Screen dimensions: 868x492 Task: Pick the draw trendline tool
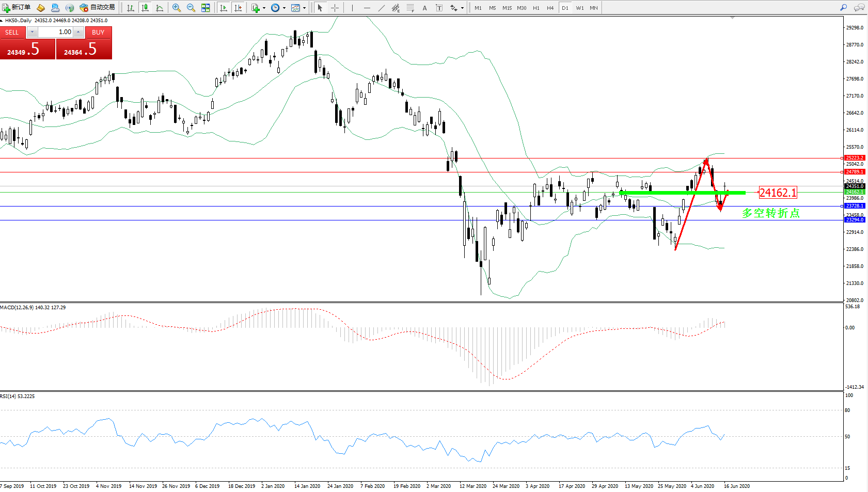381,8
